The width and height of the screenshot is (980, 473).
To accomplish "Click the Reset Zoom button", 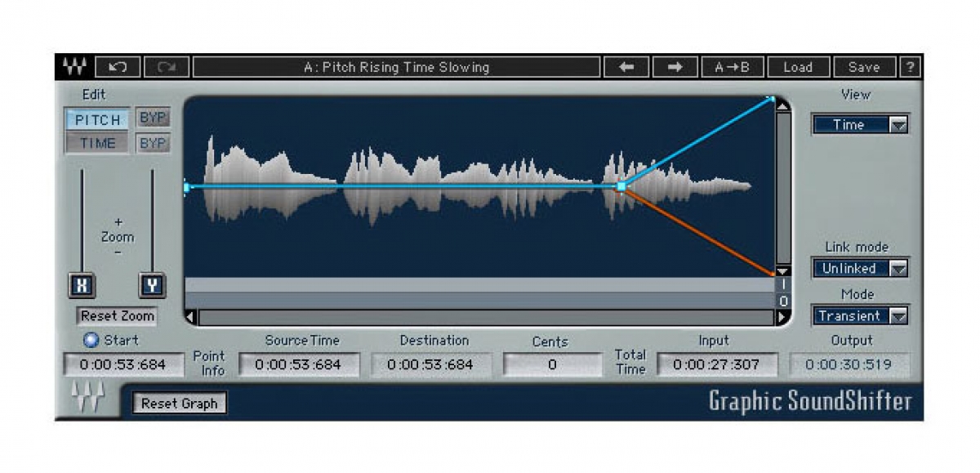I will click(118, 315).
